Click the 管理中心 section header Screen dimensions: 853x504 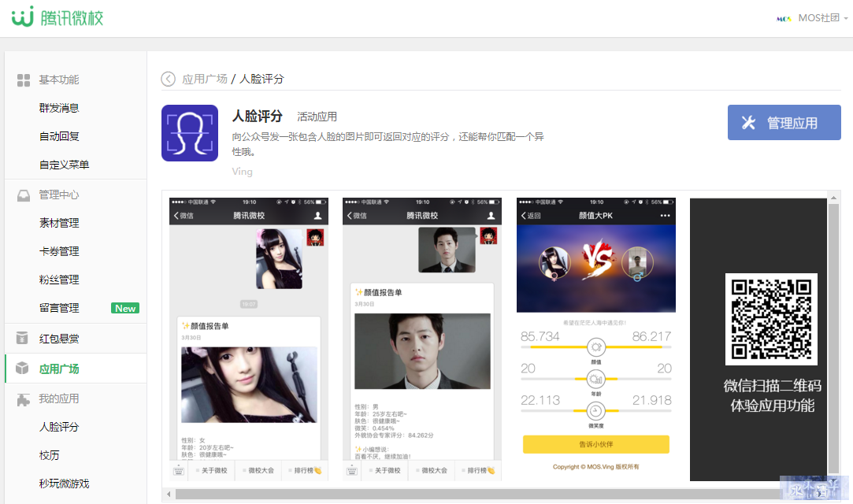point(59,195)
